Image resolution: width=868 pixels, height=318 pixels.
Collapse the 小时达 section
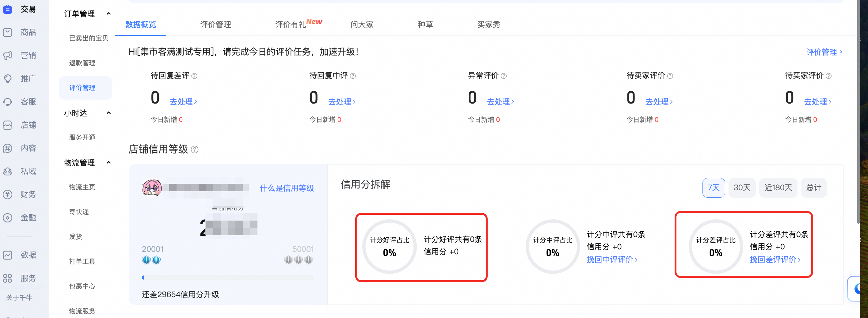108,113
